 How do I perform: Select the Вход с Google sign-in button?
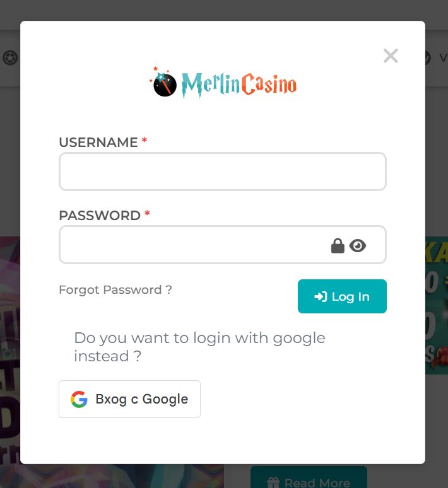coord(129,399)
